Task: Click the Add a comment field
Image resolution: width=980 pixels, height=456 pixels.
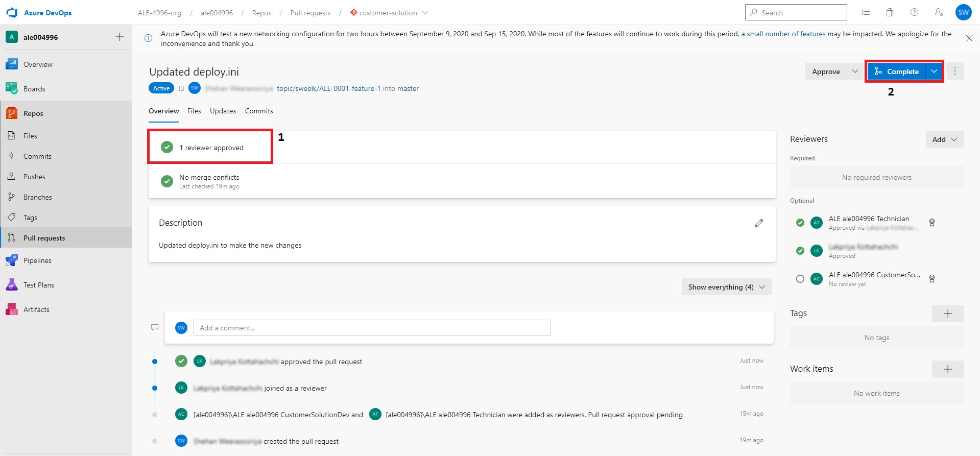Action: tap(372, 328)
